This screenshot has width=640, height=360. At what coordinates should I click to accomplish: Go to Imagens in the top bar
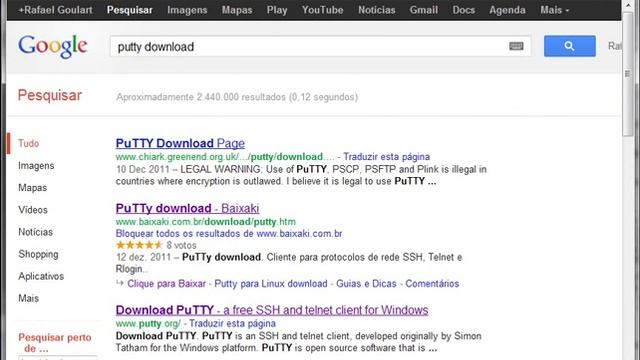[x=187, y=10]
